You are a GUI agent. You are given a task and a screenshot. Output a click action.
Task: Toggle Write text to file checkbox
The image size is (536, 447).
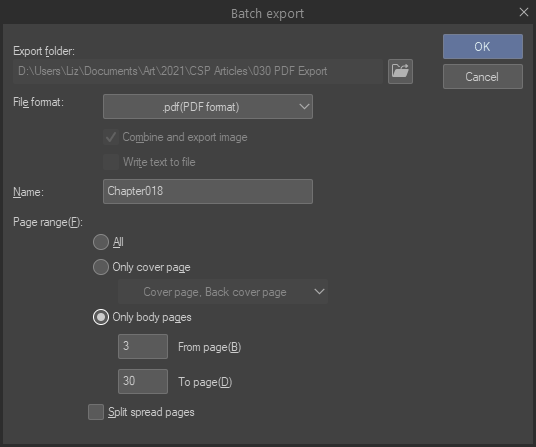[111, 162]
